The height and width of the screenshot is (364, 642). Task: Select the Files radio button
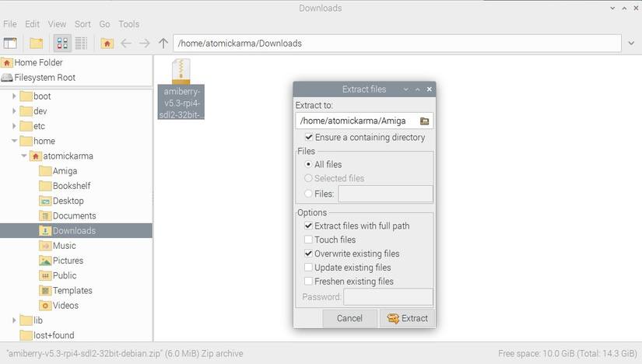308,194
